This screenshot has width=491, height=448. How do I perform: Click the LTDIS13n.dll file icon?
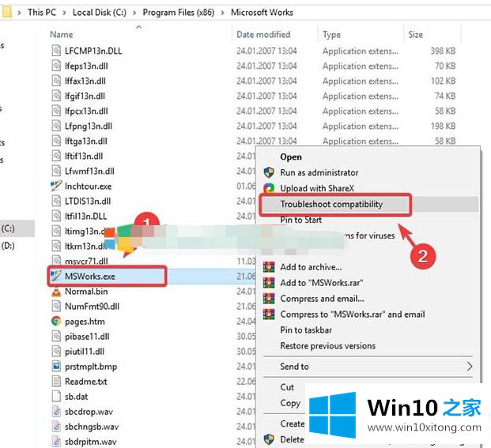pos(56,201)
